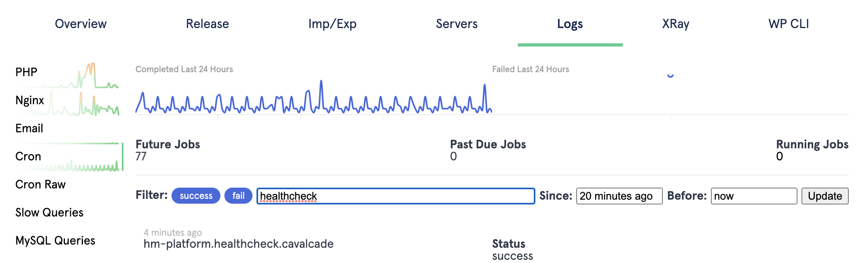Switch to the Release tab
This screenshot has height=263, width=868.
(x=207, y=24)
